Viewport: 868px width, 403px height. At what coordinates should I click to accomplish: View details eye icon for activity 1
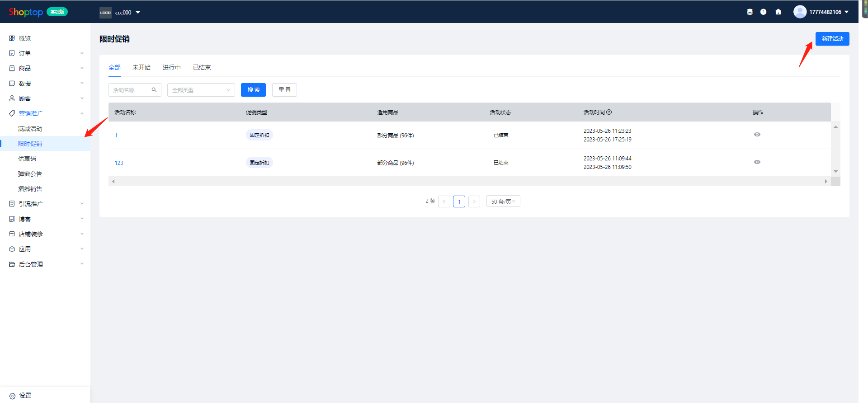pyautogui.click(x=757, y=135)
